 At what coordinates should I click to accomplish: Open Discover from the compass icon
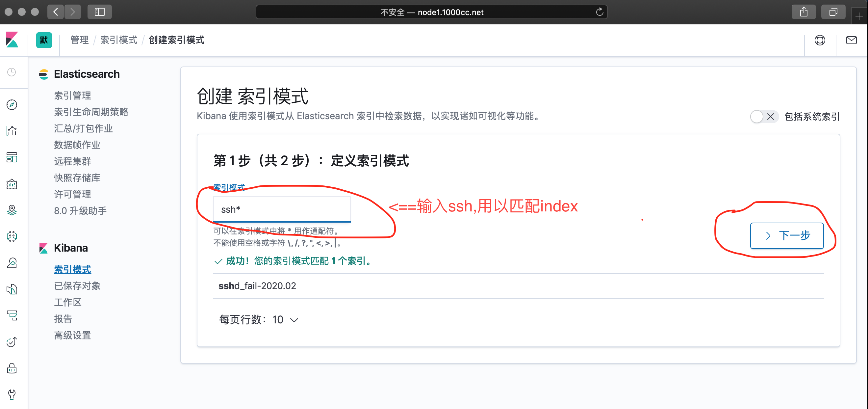coord(12,105)
